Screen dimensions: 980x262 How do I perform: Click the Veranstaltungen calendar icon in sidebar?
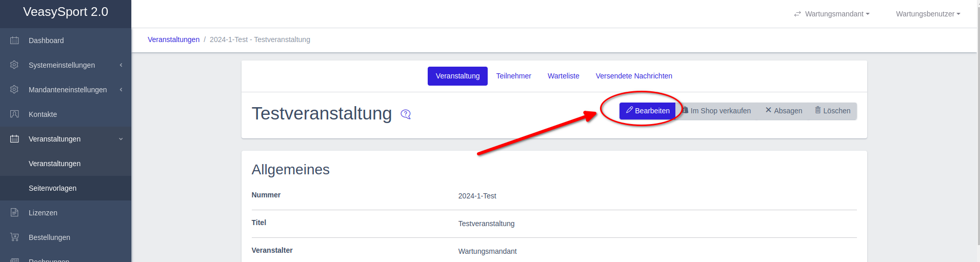(14, 139)
